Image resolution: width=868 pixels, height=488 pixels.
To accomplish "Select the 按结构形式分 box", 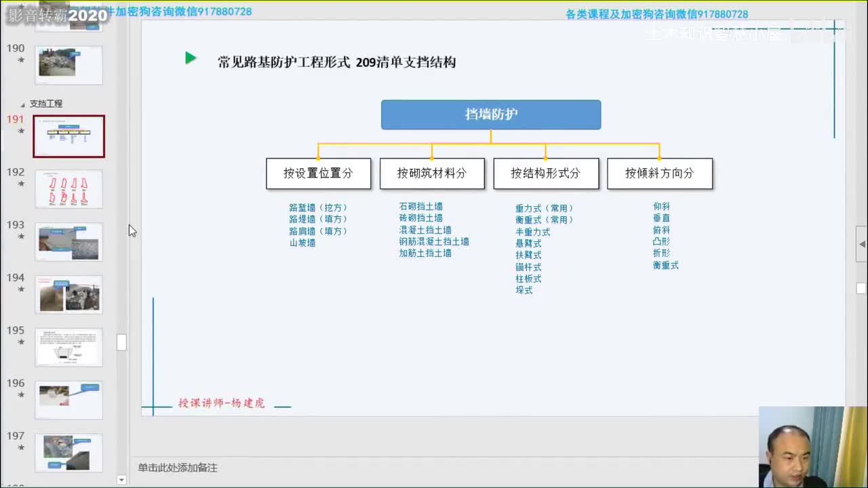I will 546,174.
